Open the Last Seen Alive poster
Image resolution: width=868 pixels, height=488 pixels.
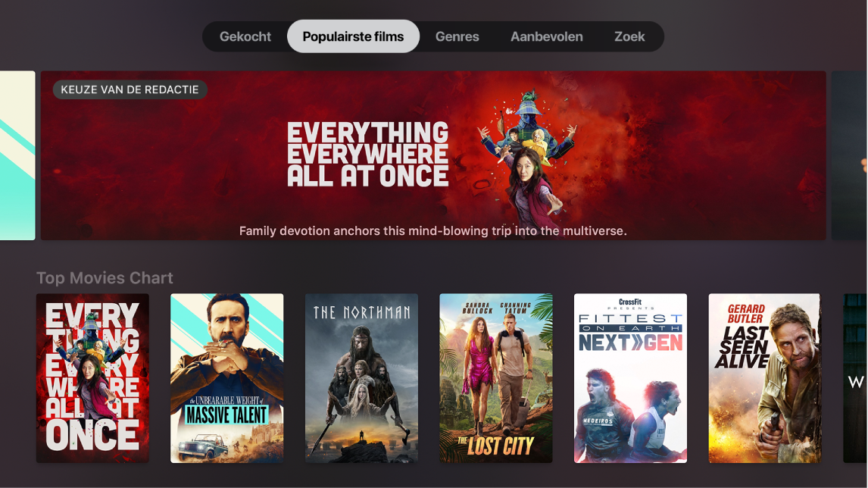click(x=765, y=378)
